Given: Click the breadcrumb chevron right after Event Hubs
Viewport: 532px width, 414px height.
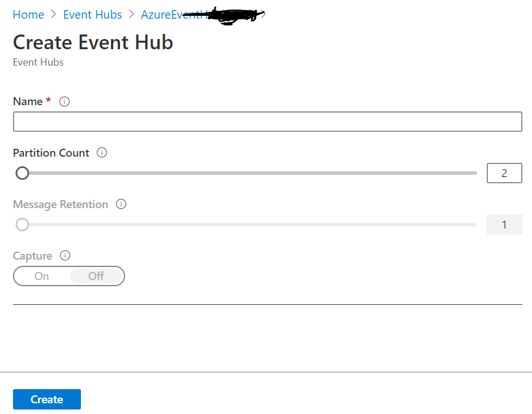Looking at the screenshot, I should [131, 15].
